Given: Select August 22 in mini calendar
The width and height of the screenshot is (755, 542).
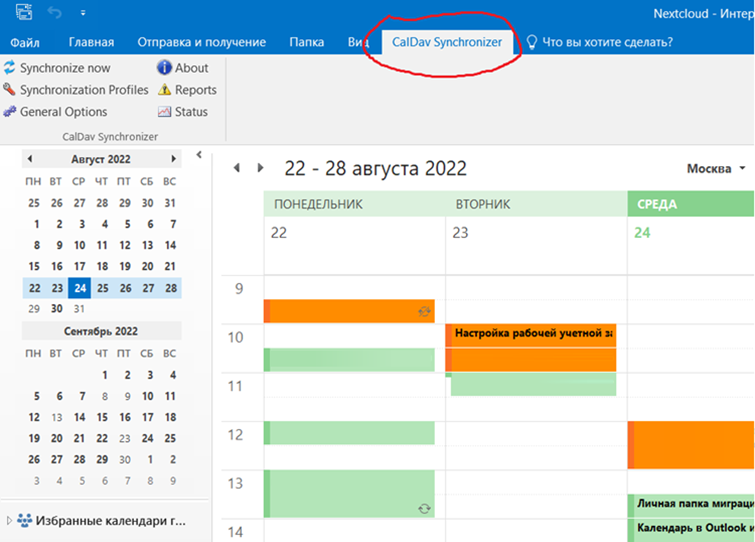Looking at the screenshot, I should [x=34, y=288].
